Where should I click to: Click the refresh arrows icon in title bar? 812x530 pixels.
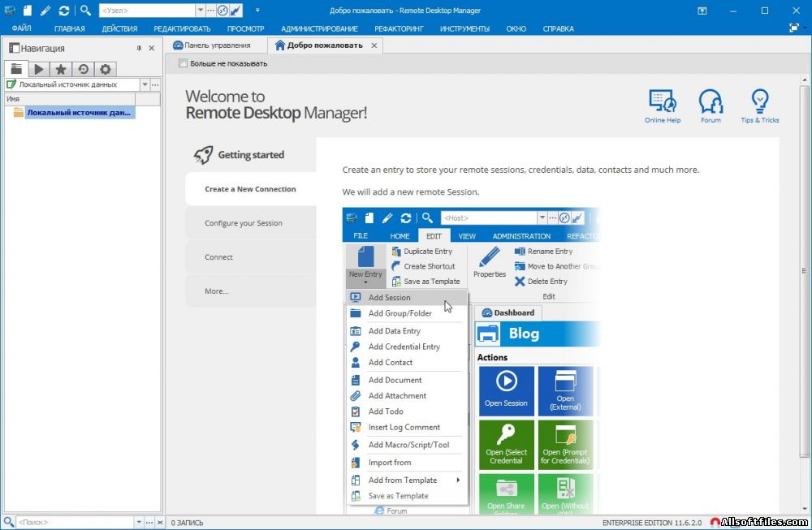tap(63, 11)
